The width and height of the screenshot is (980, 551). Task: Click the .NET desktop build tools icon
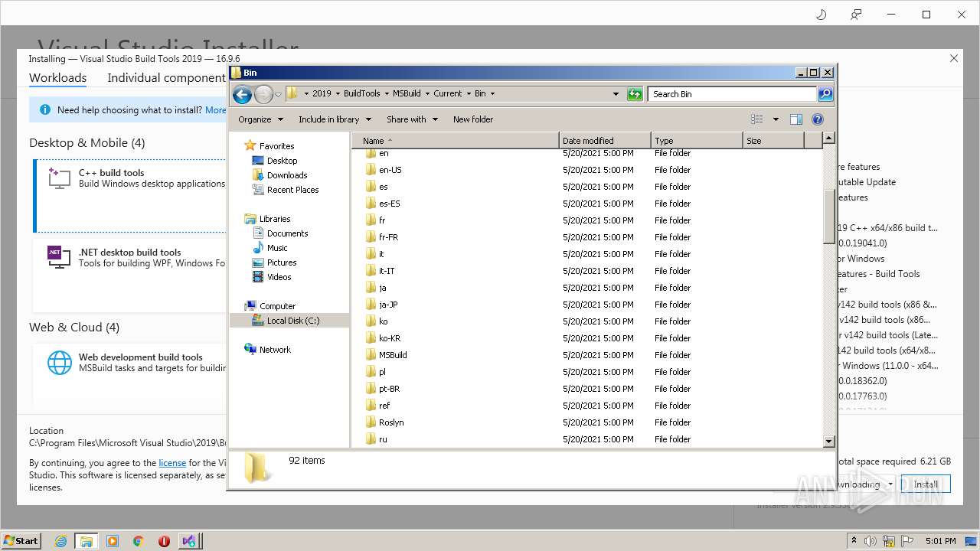(x=59, y=257)
